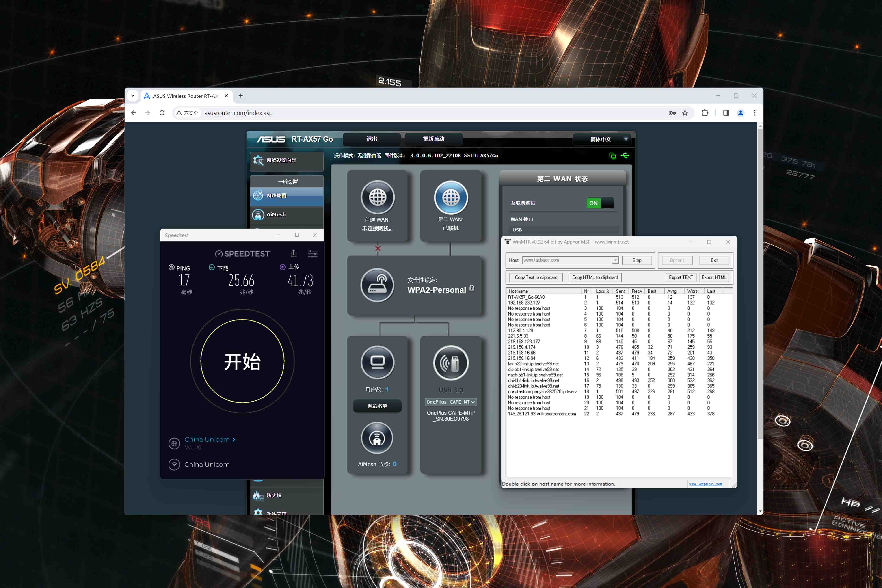Open the Chrome tab search dropdown
The height and width of the screenshot is (588, 882).
point(133,96)
